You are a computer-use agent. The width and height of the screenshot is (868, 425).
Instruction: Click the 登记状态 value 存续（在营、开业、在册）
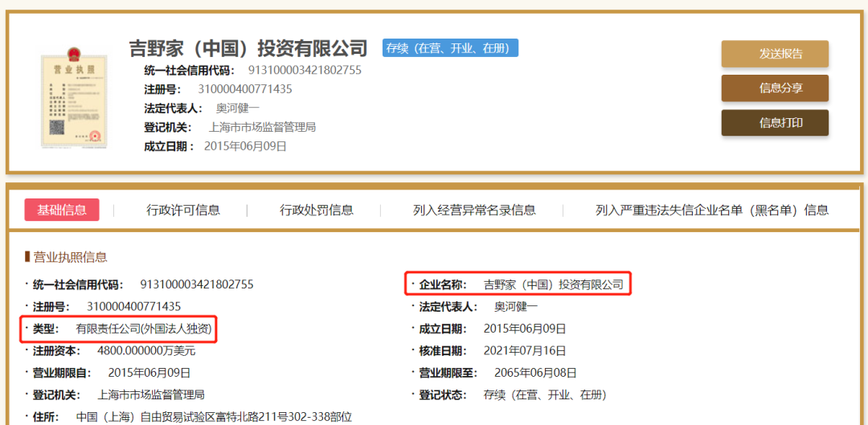coord(545,395)
